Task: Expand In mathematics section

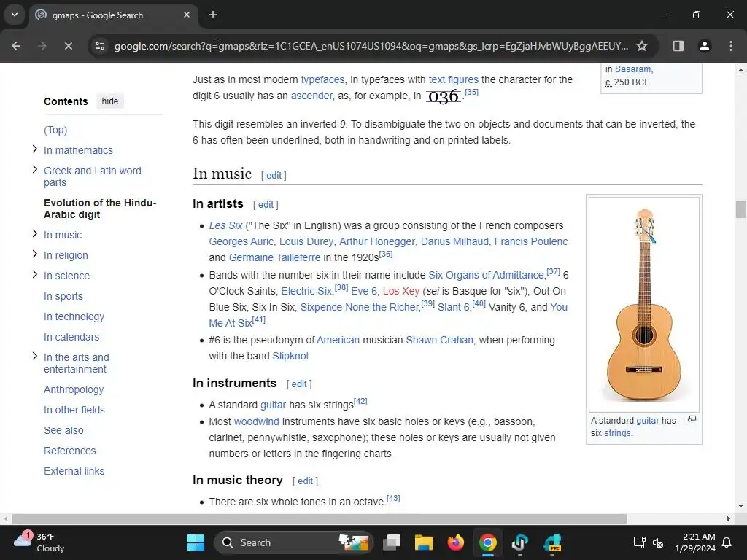Action: click(x=35, y=149)
